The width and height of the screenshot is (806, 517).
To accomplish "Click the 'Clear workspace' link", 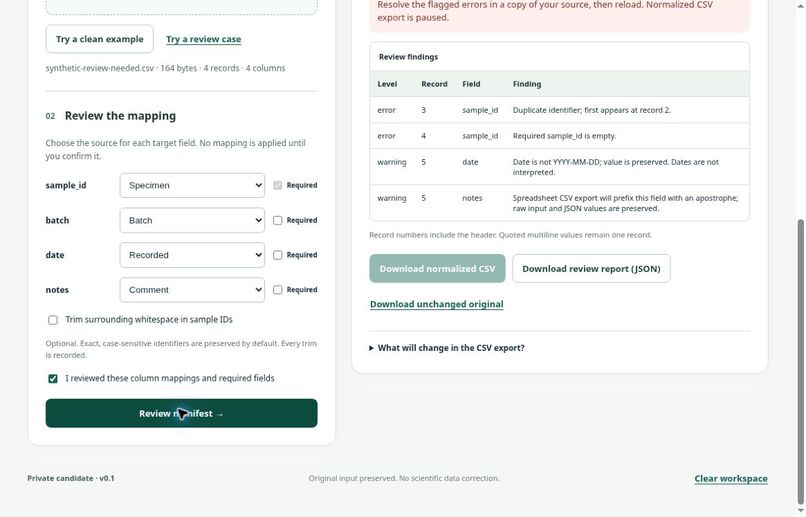I will [731, 478].
